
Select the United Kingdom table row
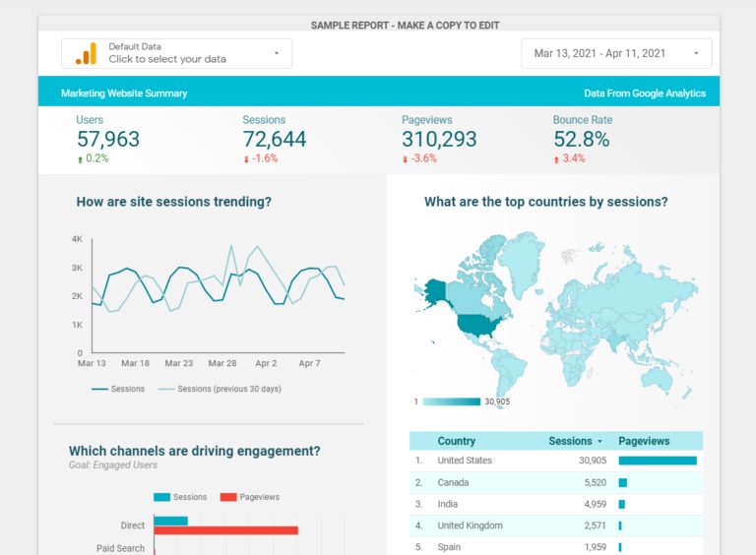556,525
